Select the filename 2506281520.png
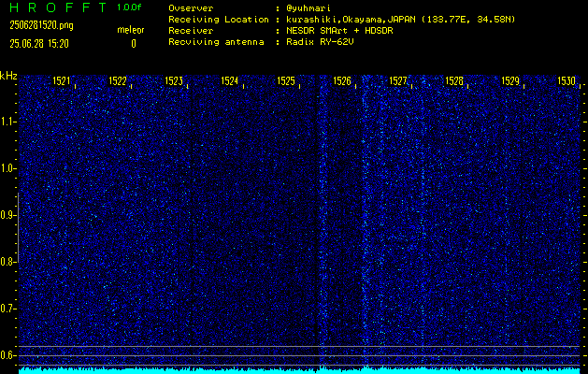Image resolution: width=588 pixels, height=374 pixels. click(x=41, y=25)
